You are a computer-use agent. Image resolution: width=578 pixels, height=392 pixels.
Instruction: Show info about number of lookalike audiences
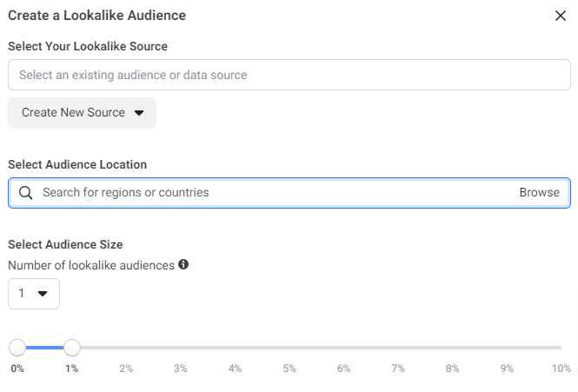coord(183,264)
